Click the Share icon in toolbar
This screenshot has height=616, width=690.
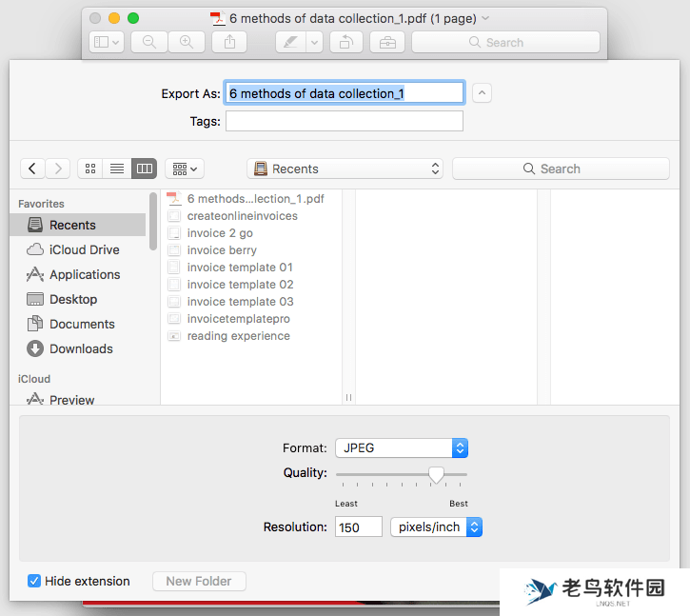tap(229, 42)
